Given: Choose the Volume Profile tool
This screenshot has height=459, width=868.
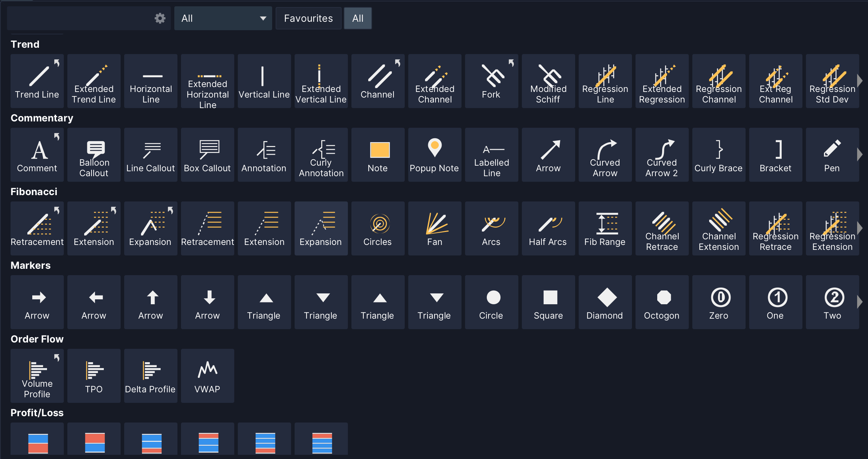Looking at the screenshot, I should [x=37, y=375].
